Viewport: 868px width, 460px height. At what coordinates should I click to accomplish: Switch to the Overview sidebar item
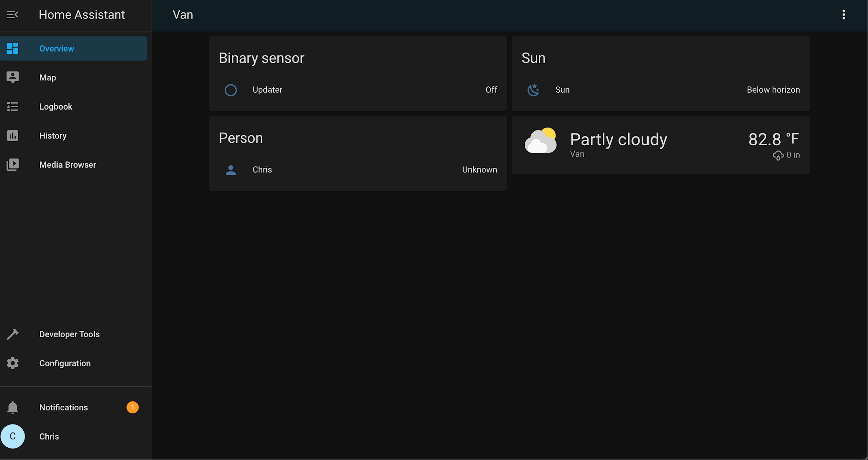coord(56,48)
